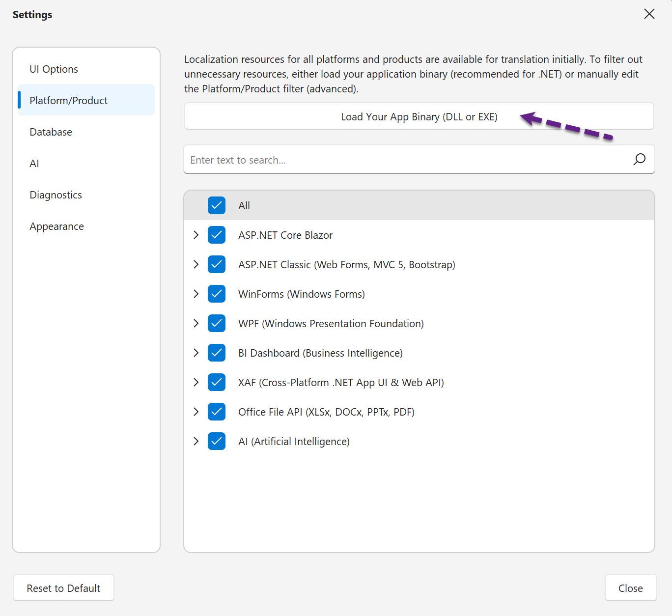The width and height of the screenshot is (672, 616).
Task: Click the Close button
Action: 631,588
